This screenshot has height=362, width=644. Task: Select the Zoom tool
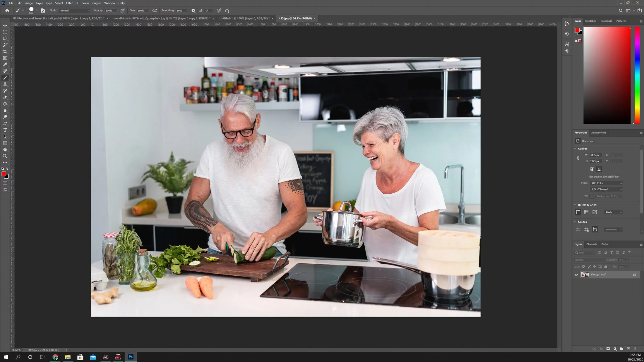tap(5, 156)
